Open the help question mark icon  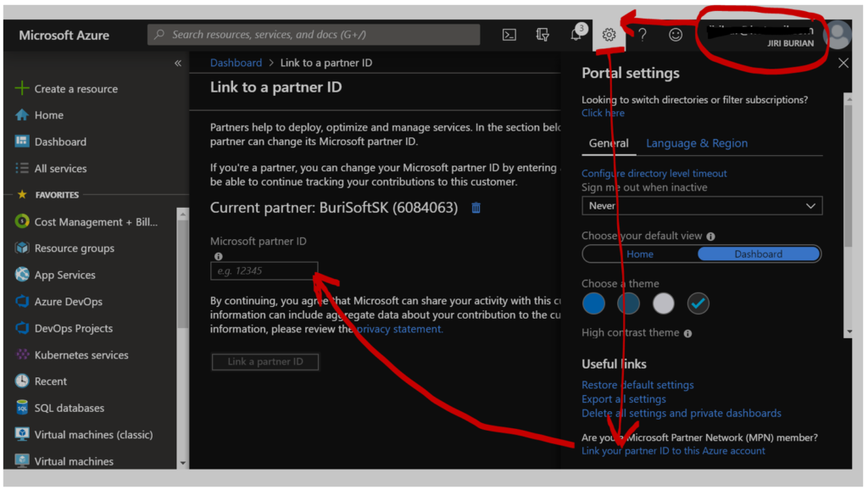pos(643,35)
